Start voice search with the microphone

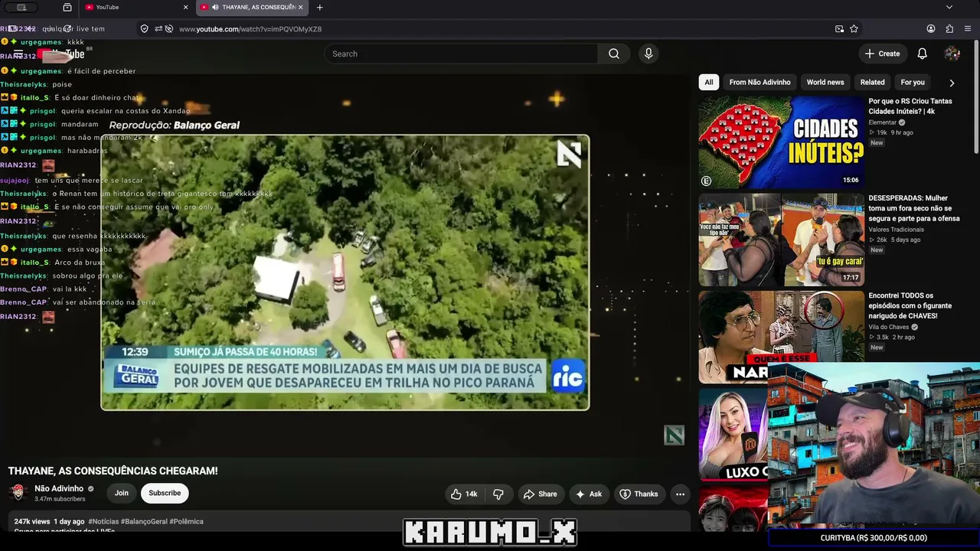click(x=648, y=54)
